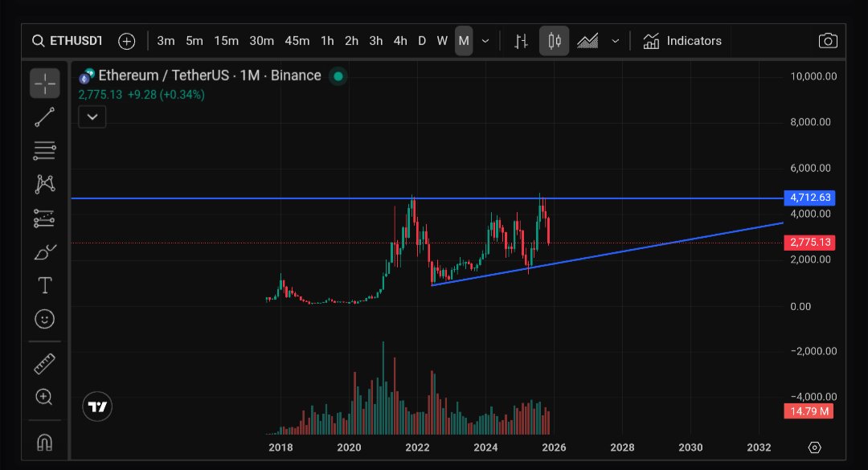This screenshot has width=868, height=470.
Task: Open chart settings gear on time axis
Action: pyautogui.click(x=814, y=448)
